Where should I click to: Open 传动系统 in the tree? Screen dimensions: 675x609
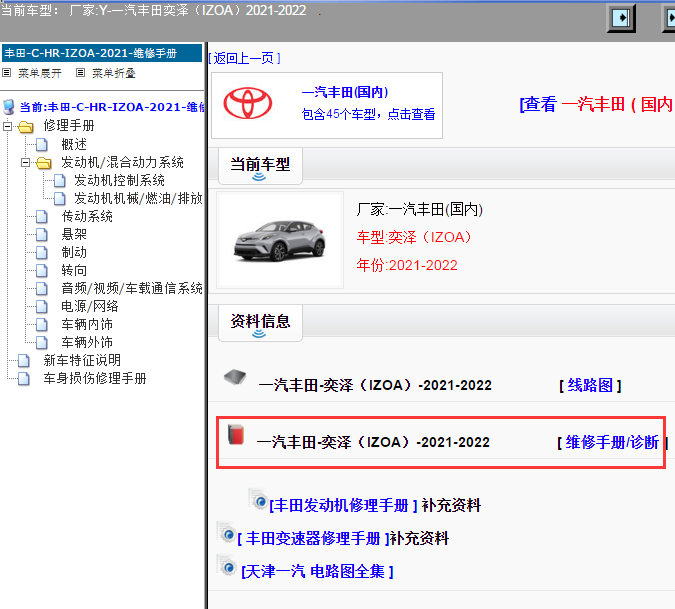[x=87, y=216]
